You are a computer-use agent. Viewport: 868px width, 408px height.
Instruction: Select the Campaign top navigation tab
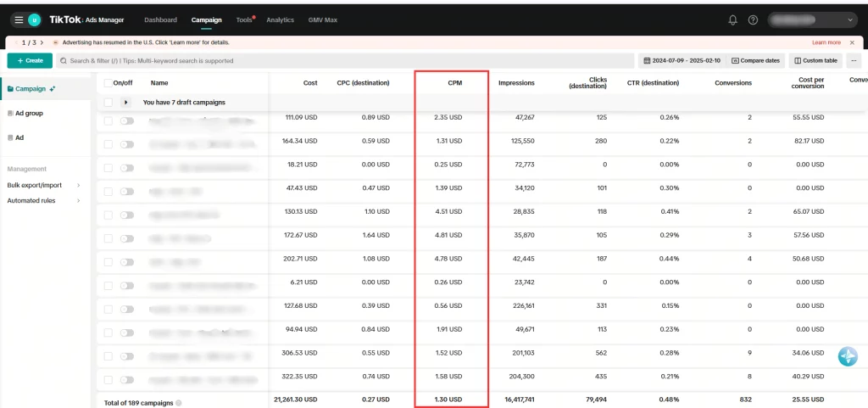[207, 20]
